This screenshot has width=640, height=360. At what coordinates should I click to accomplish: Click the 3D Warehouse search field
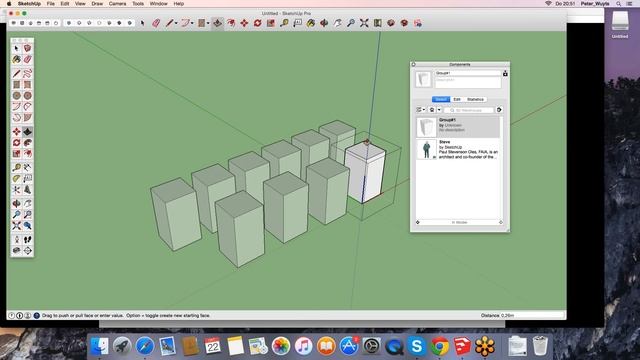click(x=469, y=110)
